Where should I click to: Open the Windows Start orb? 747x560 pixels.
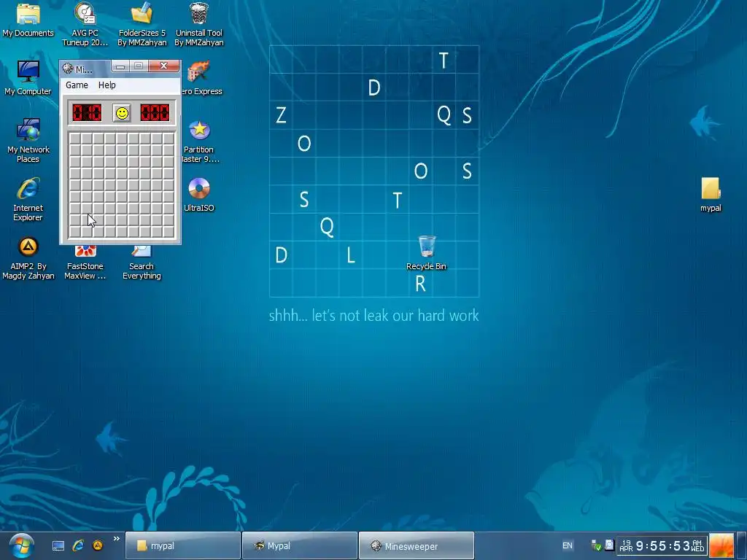pyautogui.click(x=21, y=545)
